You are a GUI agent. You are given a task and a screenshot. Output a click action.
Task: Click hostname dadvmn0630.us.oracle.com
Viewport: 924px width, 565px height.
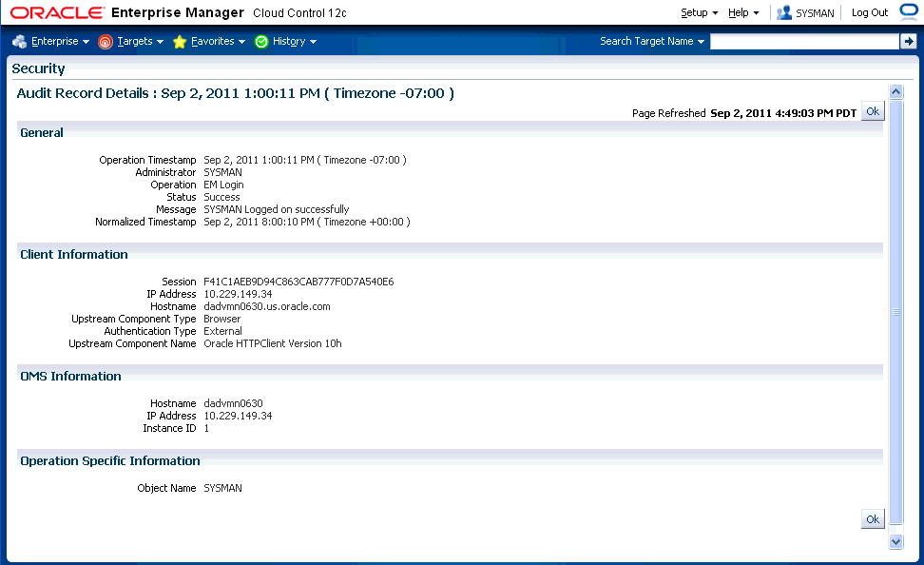click(267, 306)
